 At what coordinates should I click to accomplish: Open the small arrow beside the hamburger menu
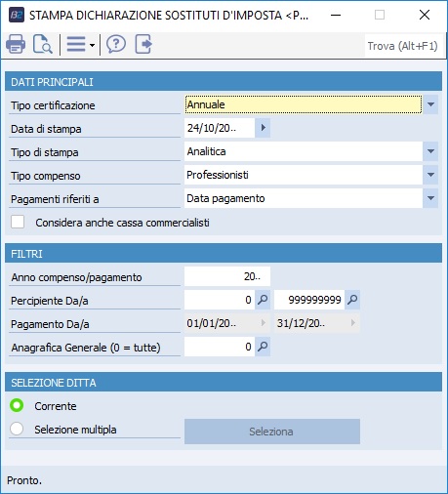[93, 45]
